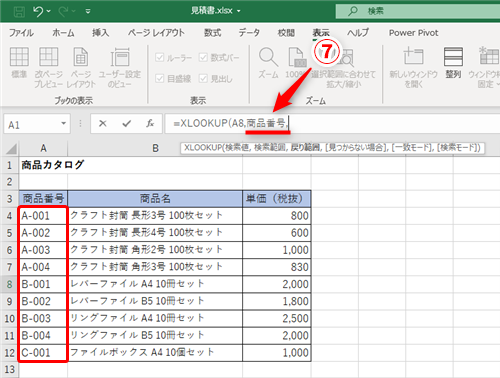Open the ページレイアウト tab
The image size is (500, 378).
[x=156, y=33]
